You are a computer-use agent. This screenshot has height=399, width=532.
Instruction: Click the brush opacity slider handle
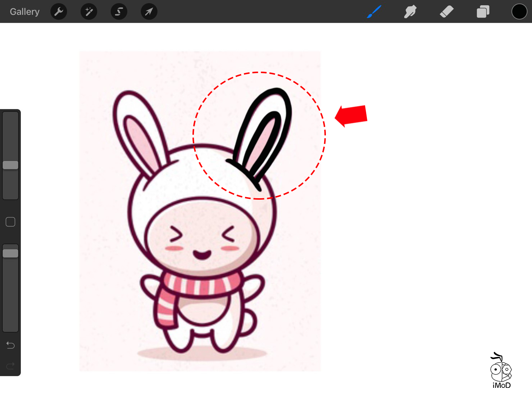[x=10, y=253]
